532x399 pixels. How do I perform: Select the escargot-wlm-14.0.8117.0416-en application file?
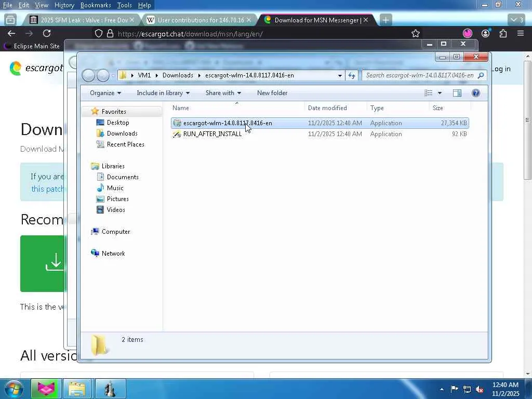(x=320, y=123)
